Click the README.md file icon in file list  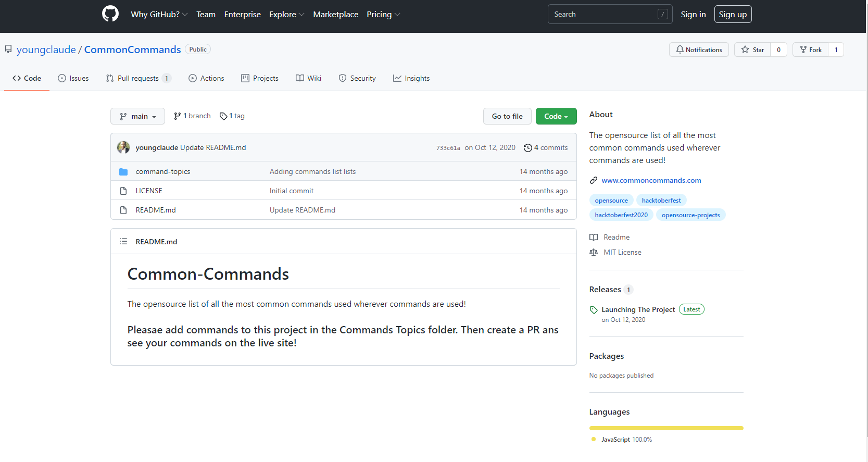[123, 210]
